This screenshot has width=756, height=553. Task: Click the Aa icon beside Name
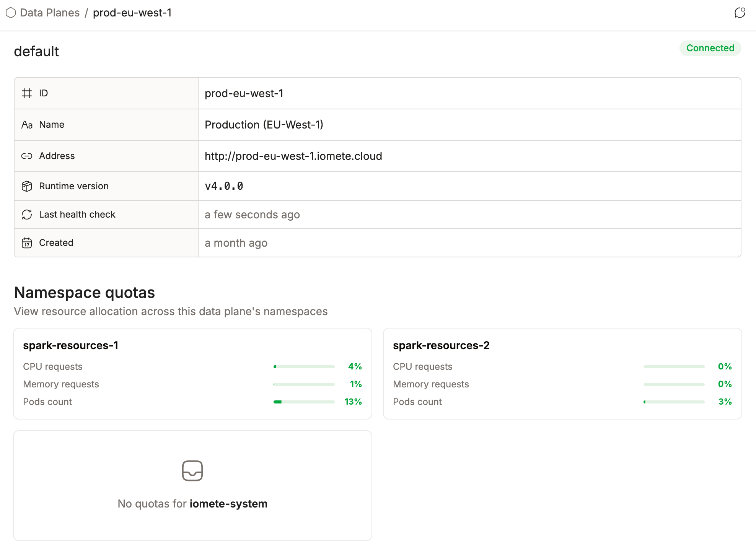27,125
